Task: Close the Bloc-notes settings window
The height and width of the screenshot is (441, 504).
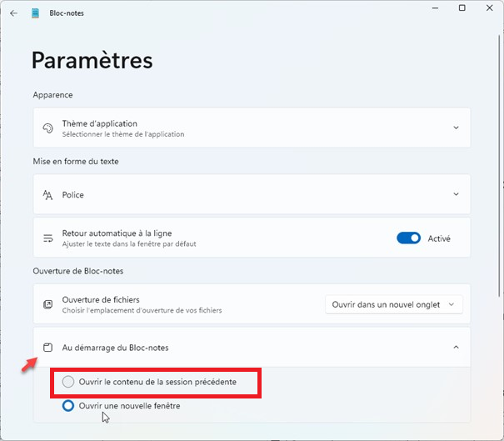Action: (x=490, y=8)
